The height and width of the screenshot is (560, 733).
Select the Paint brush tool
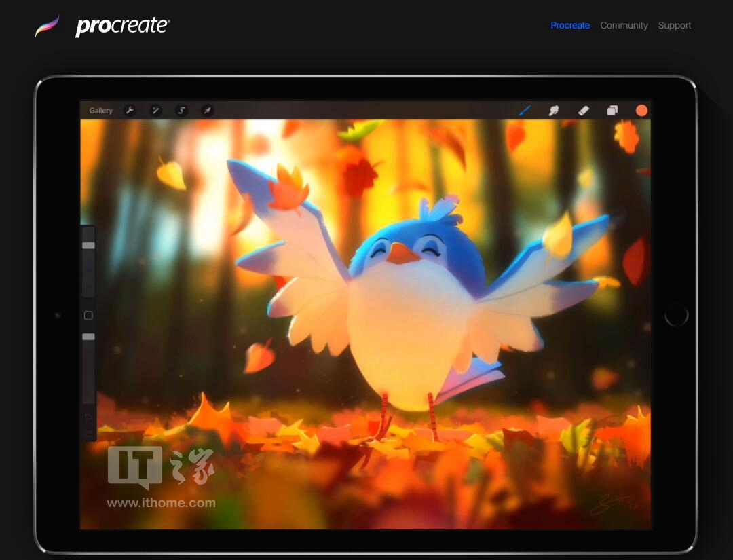[x=525, y=111]
